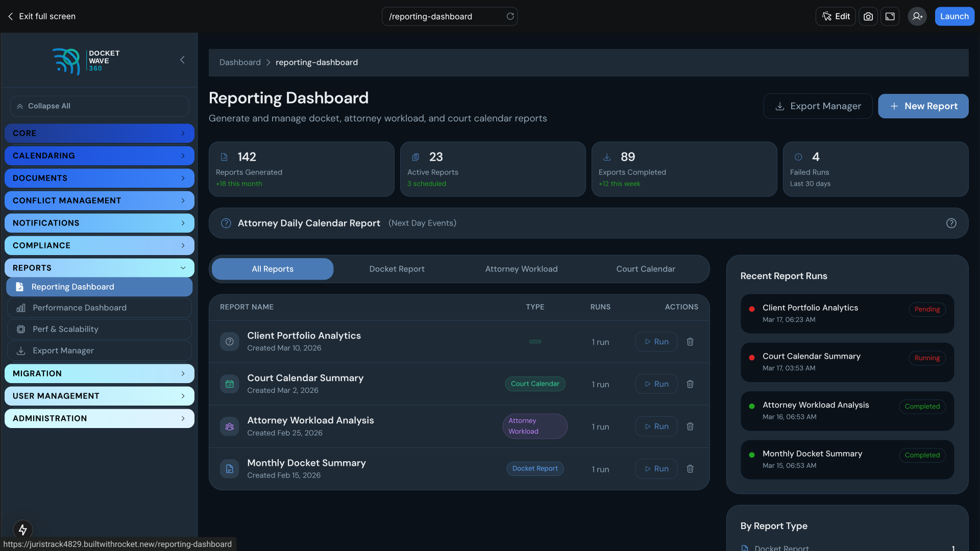Click the Pending status badge

(927, 310)
